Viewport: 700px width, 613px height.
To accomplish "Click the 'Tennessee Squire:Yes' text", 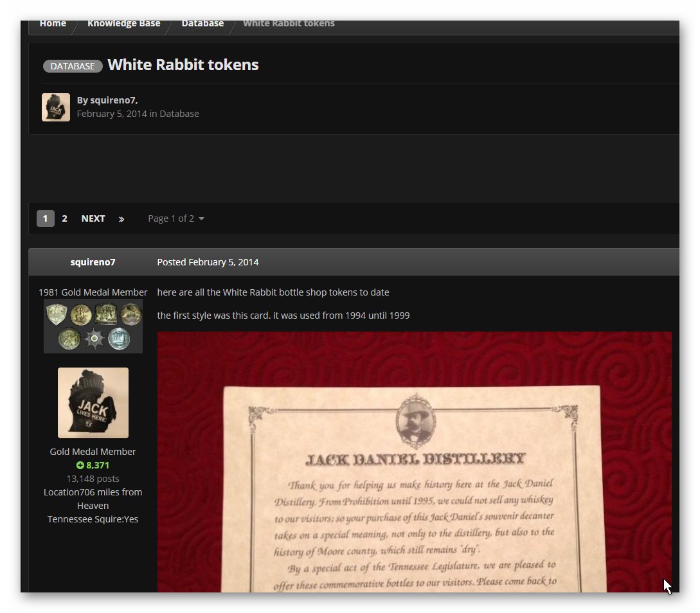I will tap(93, 519).
